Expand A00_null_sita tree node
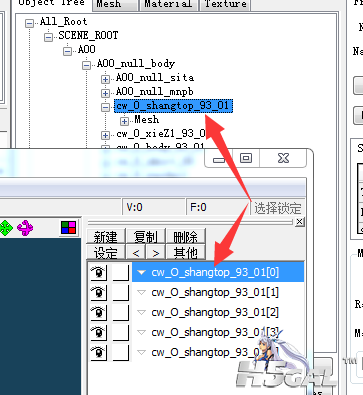Image resolution: width=363 pixels, height=395 pixels. (105, 79)
